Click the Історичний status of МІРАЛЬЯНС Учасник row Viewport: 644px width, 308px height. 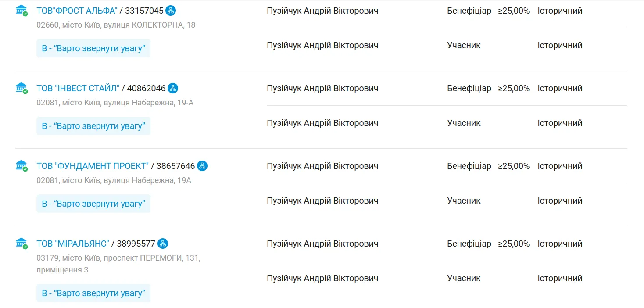click(x=560, y=278)
